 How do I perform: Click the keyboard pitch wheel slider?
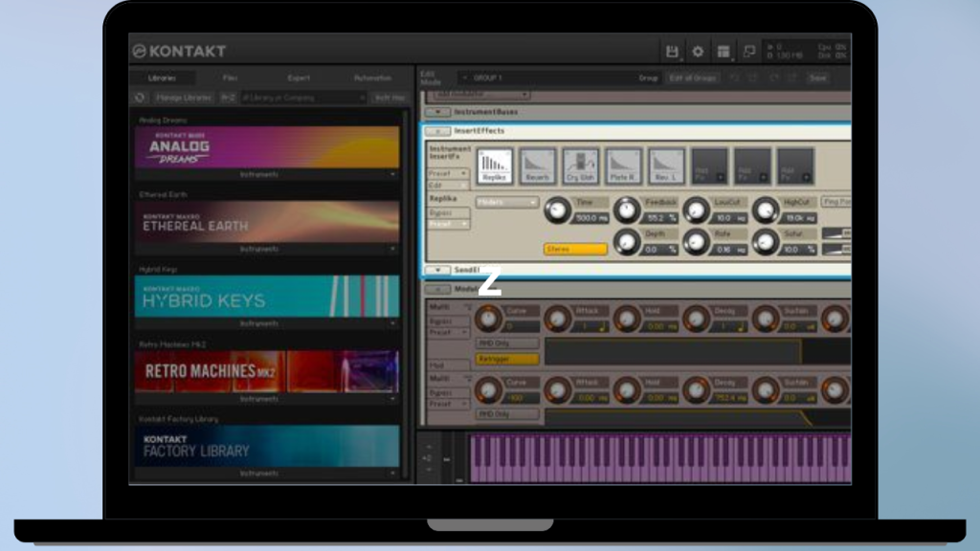[446, 459]
